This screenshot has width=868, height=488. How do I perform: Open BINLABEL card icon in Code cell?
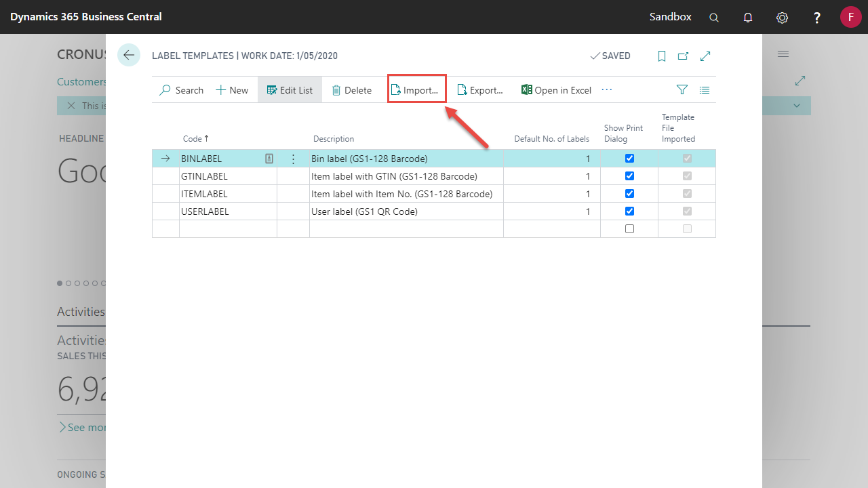coord(269,159)
